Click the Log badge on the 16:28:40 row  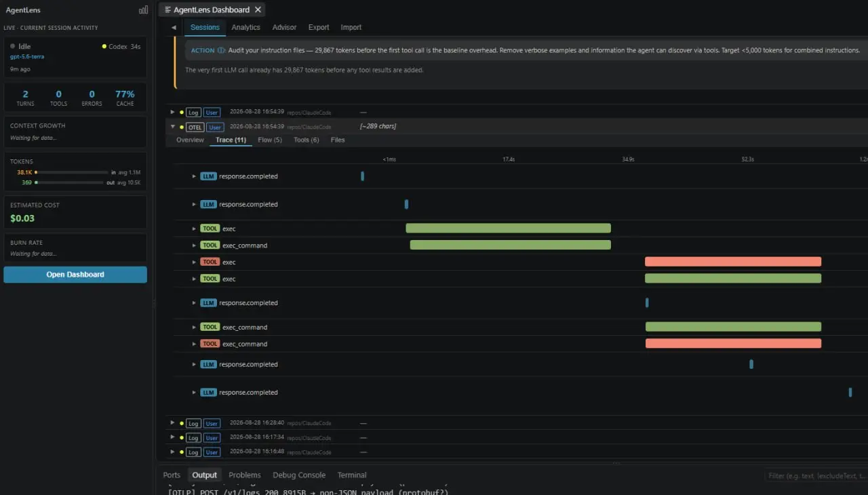tap(193, 423)
